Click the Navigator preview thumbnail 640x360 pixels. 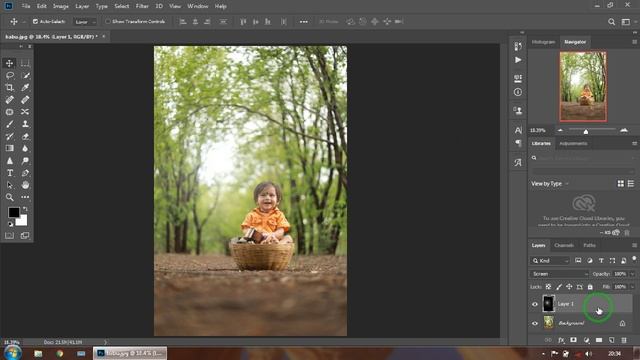(583, 87)
